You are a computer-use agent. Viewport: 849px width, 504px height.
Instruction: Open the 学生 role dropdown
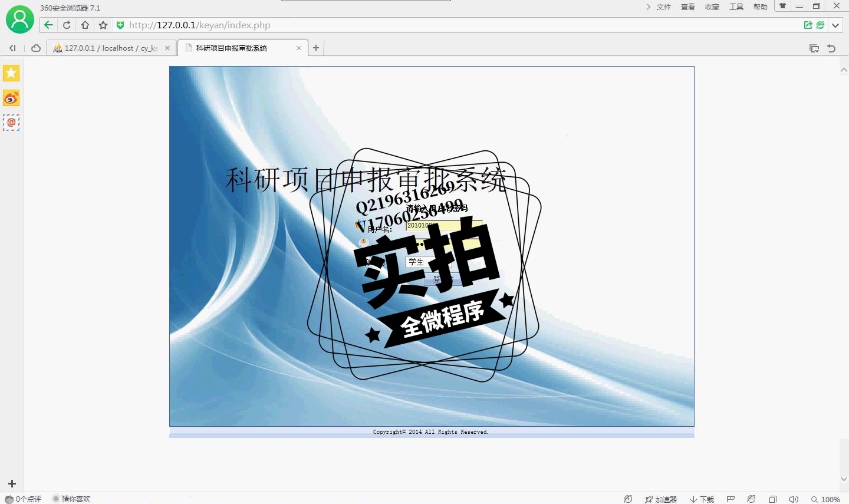(x=429, y=262)
